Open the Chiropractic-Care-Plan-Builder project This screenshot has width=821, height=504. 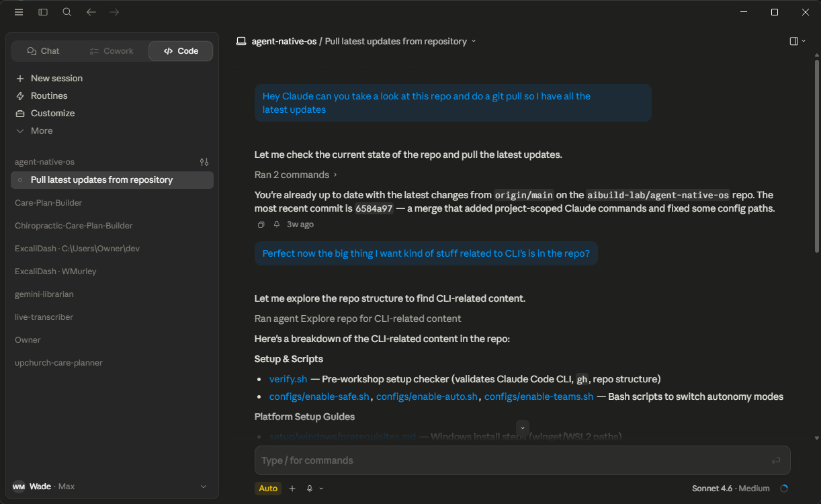coord(74,226)
